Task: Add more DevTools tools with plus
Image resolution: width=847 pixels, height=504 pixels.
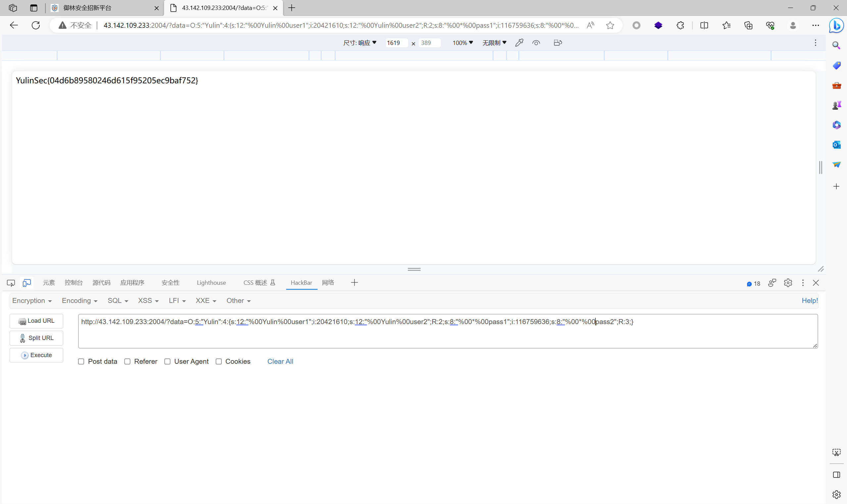Action: point(354,282)
